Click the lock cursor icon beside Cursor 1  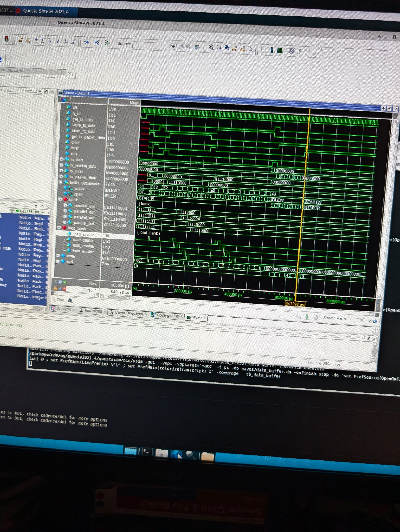point(56,288)
